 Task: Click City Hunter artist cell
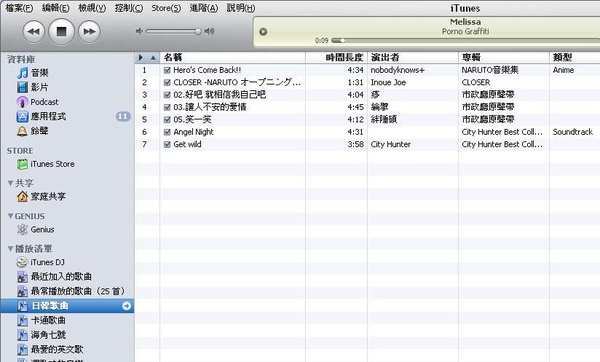[390, 144]
